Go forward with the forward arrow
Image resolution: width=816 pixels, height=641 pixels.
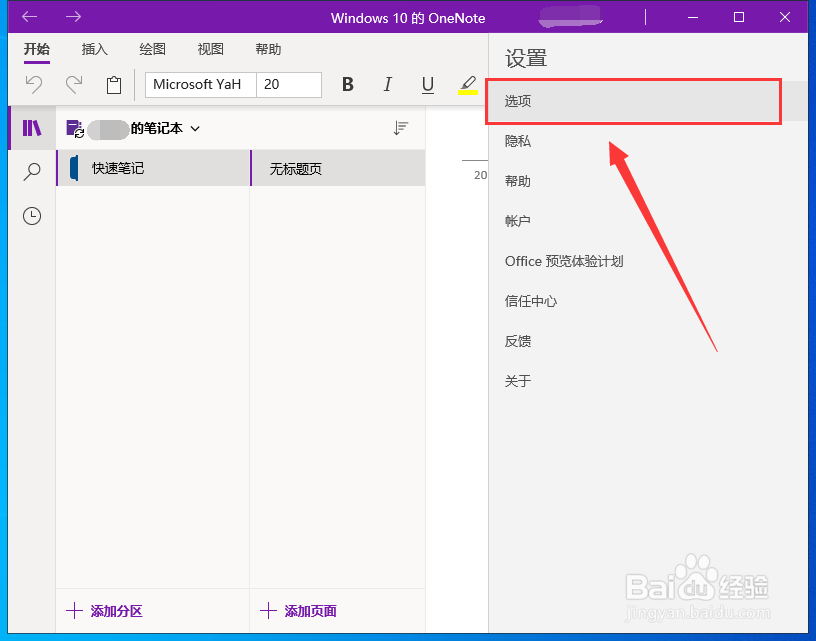tap(73, 17)
